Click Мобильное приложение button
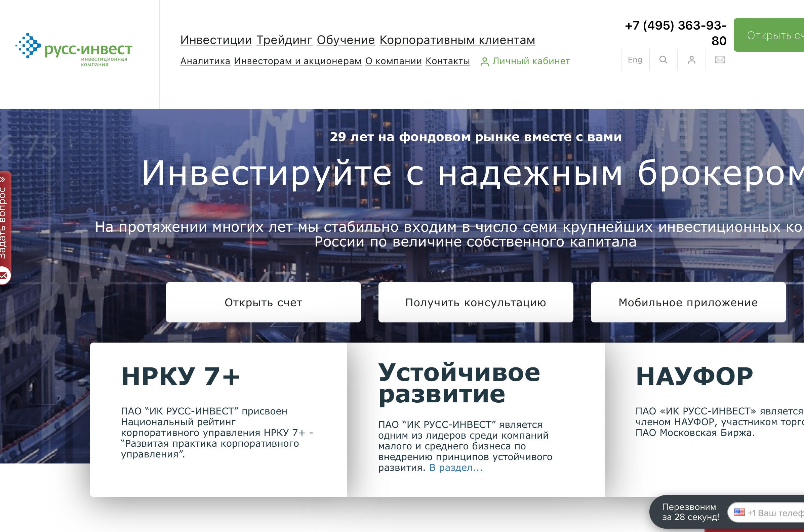This screenshot has width=804, height=532. 688,302
